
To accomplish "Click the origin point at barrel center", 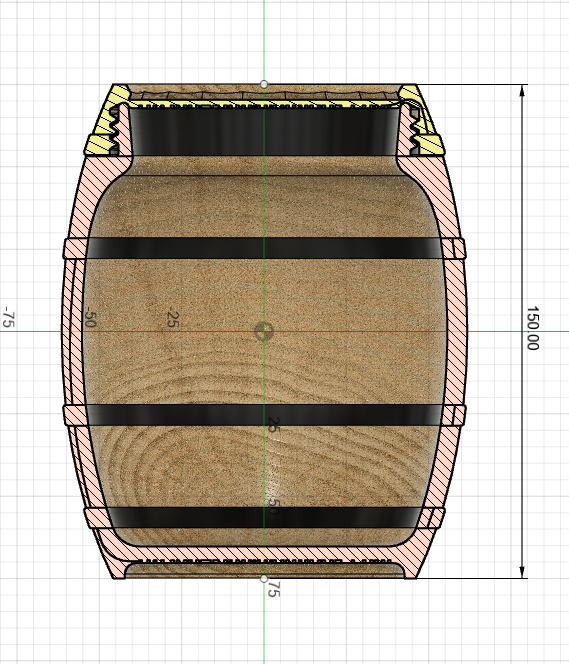I will coord(263,331).
